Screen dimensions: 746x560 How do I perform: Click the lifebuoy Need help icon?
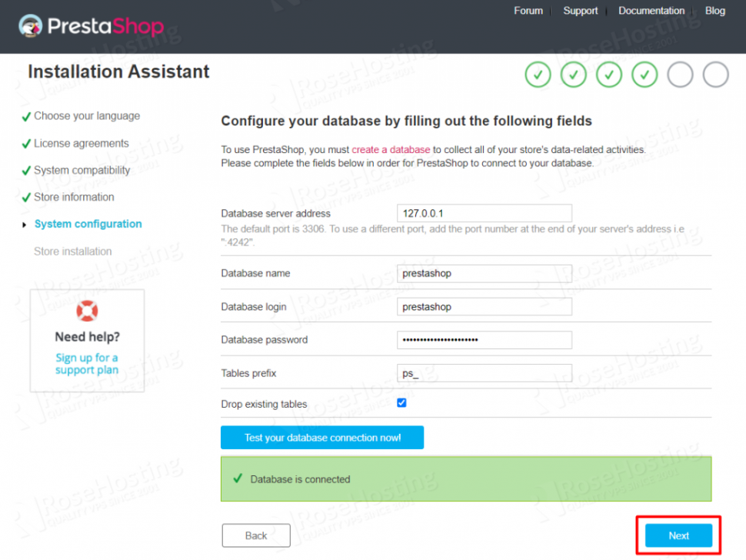point(87,312)
